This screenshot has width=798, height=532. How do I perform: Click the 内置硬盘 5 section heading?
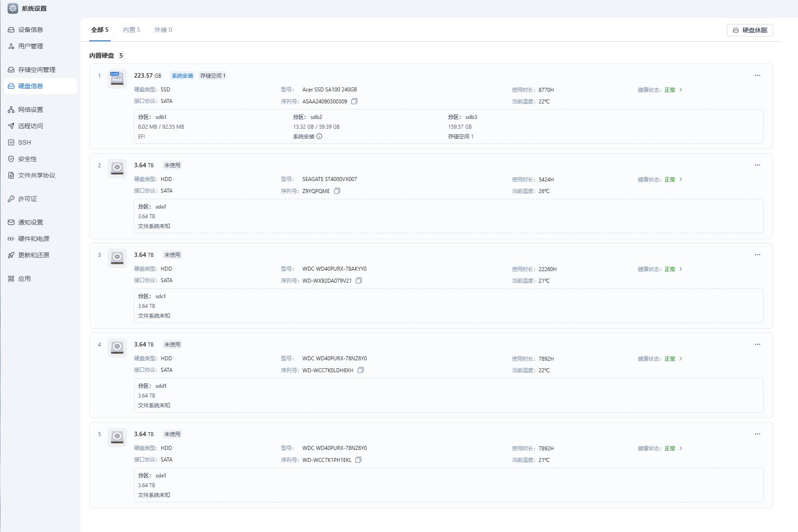[x=107, y=55]
